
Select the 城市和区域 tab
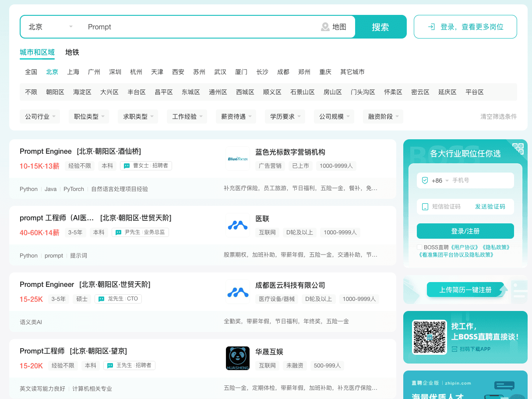click(x=37, y=52)
